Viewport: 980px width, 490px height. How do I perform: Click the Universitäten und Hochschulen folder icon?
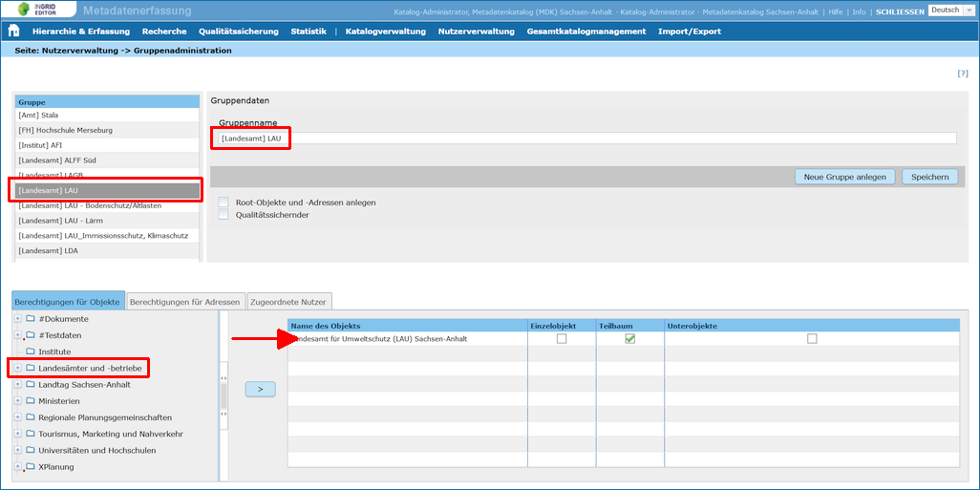coord(30,450)
